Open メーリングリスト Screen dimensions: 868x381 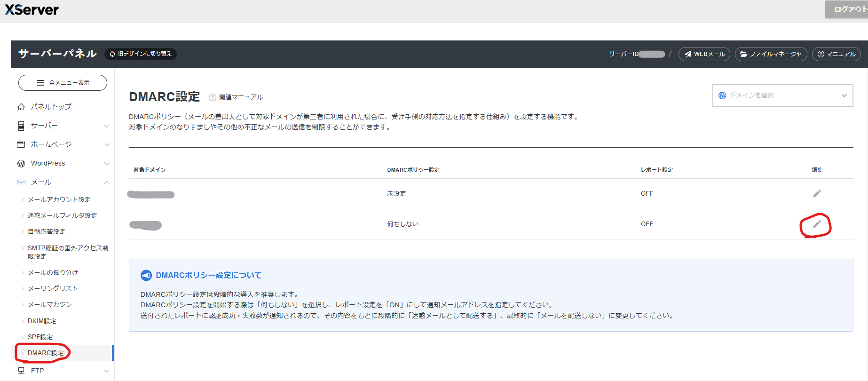53,288
